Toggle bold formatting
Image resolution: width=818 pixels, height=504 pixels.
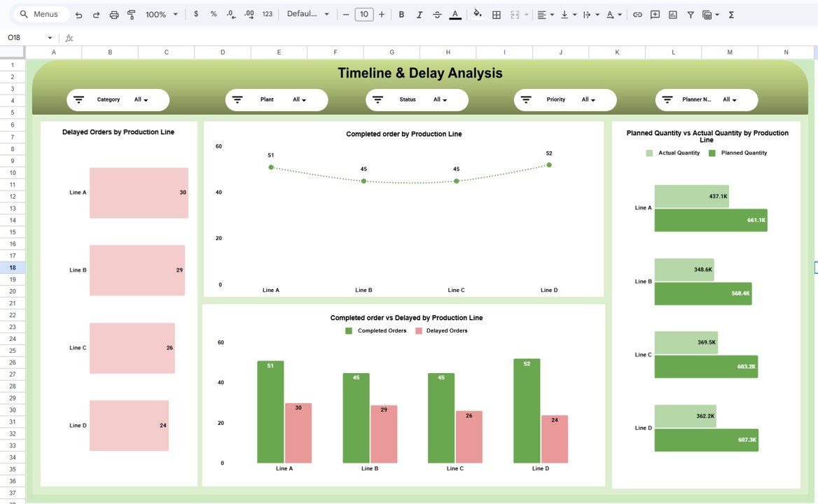tap(400, 14)
